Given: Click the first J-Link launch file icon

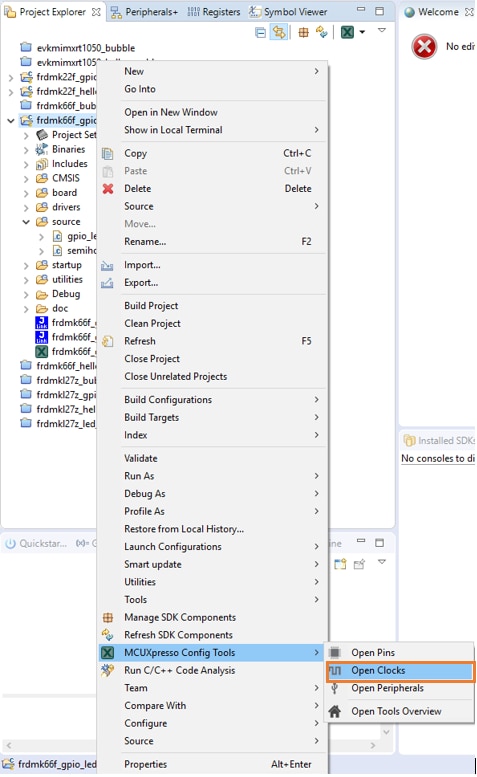Looking at the screenshot, I should [x=42, y=323].
